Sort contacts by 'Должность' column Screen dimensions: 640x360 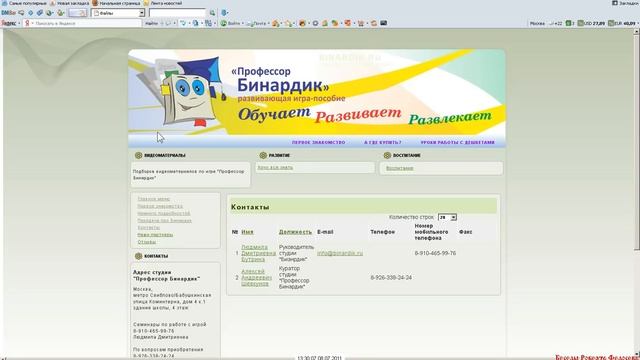click(295, 232)
